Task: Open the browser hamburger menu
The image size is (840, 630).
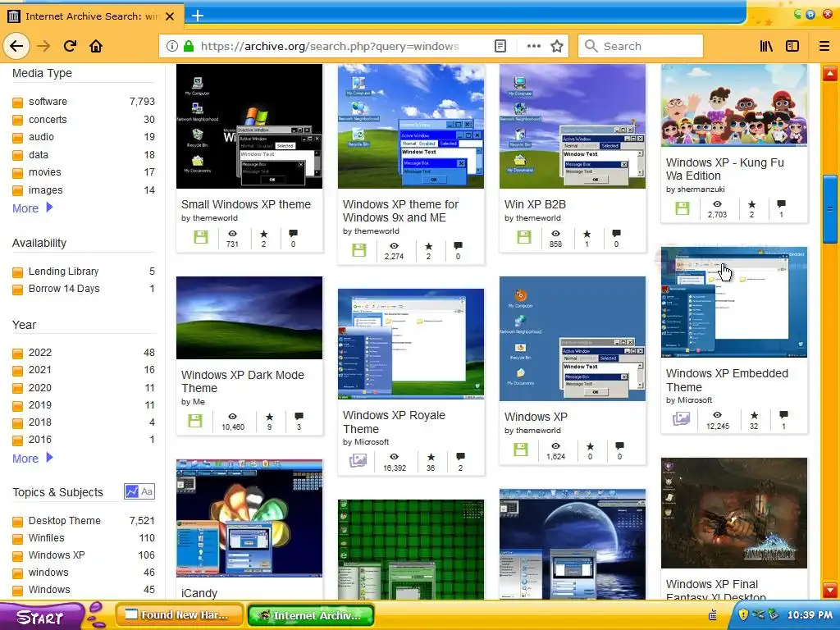Action: [x=824, y=46]
